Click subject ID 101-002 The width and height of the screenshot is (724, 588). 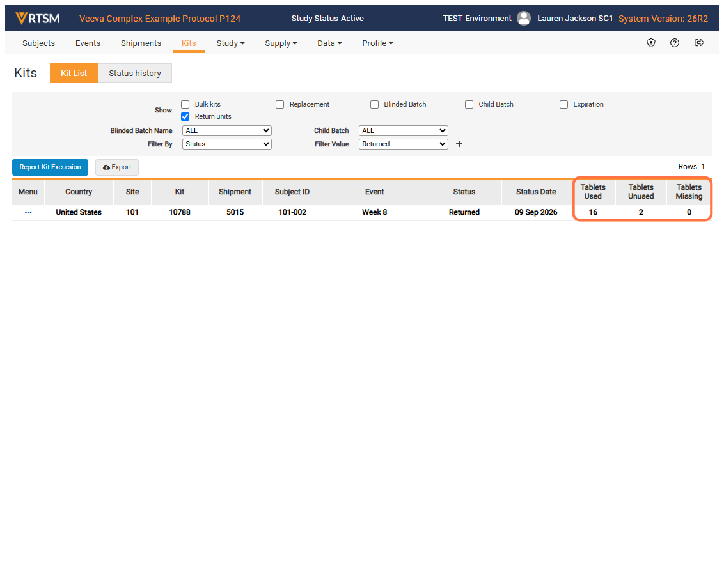point(292,212)
